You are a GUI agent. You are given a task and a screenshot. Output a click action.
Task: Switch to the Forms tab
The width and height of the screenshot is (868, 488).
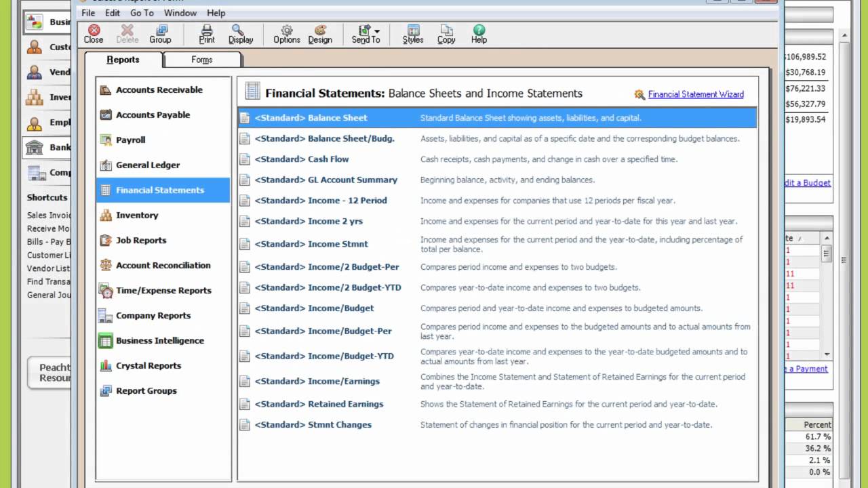pyautogui.click(x=202, y=60)
